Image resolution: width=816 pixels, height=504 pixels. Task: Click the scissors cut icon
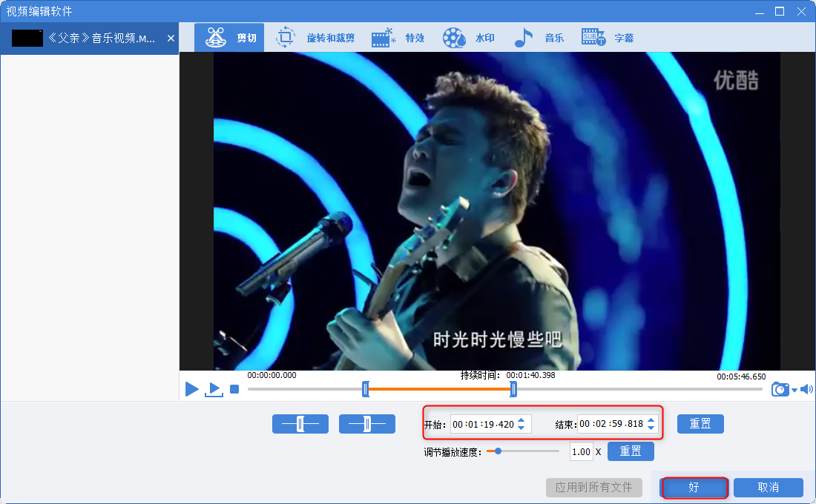(215, 38)
